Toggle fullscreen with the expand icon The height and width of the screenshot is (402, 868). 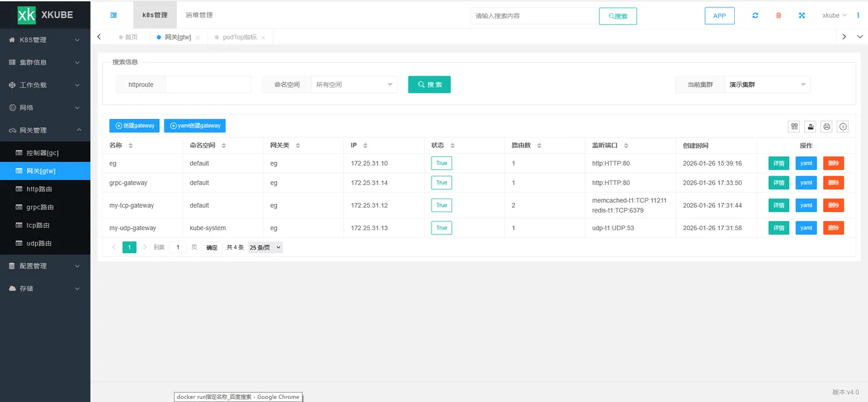pyautogui.click(x=802, y=16)
